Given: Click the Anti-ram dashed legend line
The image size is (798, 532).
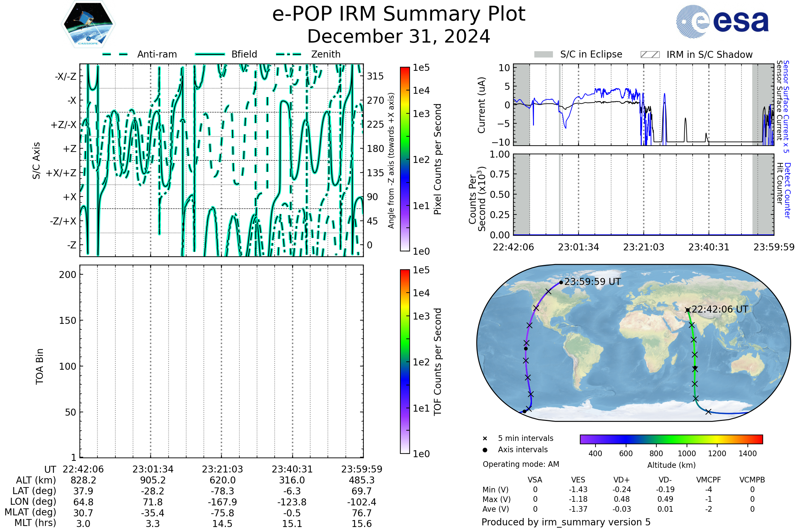Looking at the screenshot, I should pos(115,54).
